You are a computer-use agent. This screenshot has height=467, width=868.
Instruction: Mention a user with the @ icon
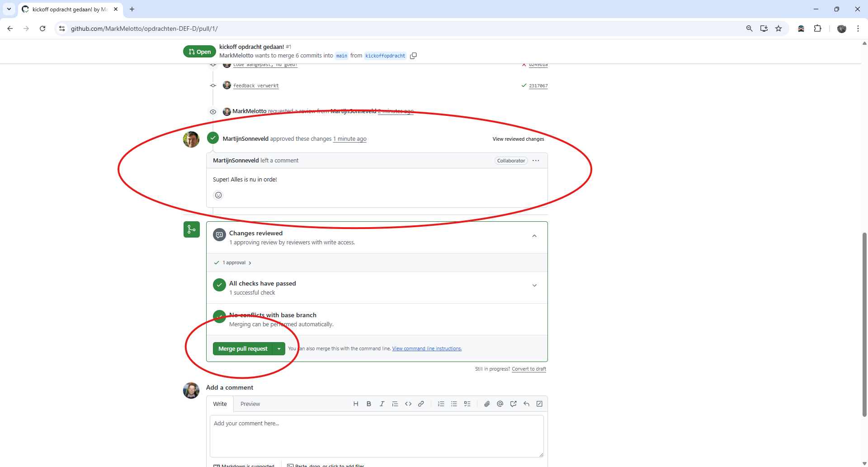(x=500, y=404)
